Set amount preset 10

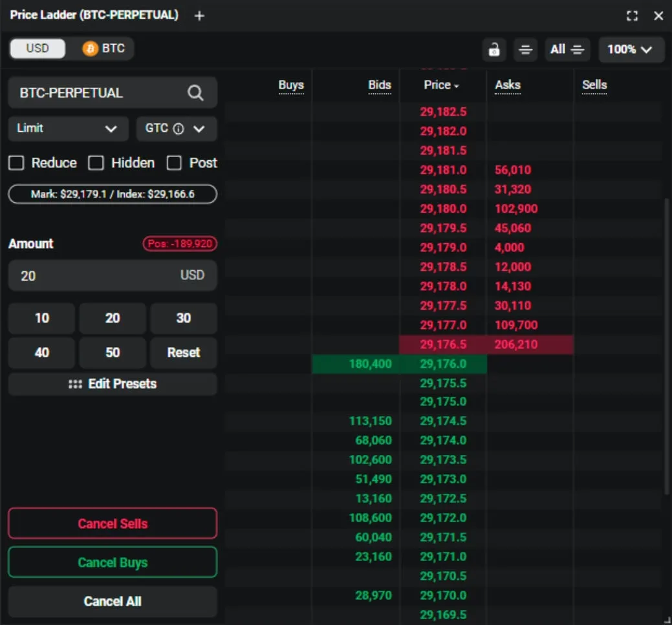click(42, 318)
